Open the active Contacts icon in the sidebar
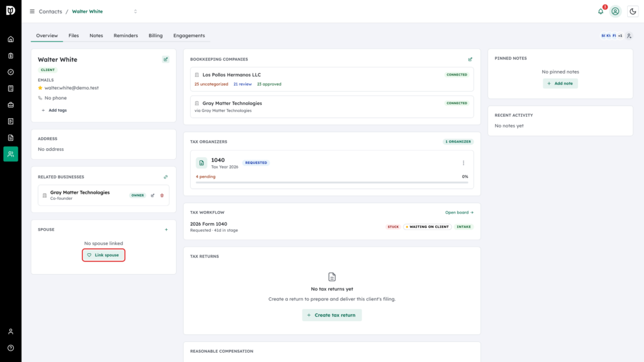Viewport: 644px width, 362px height. click(11, 154)
